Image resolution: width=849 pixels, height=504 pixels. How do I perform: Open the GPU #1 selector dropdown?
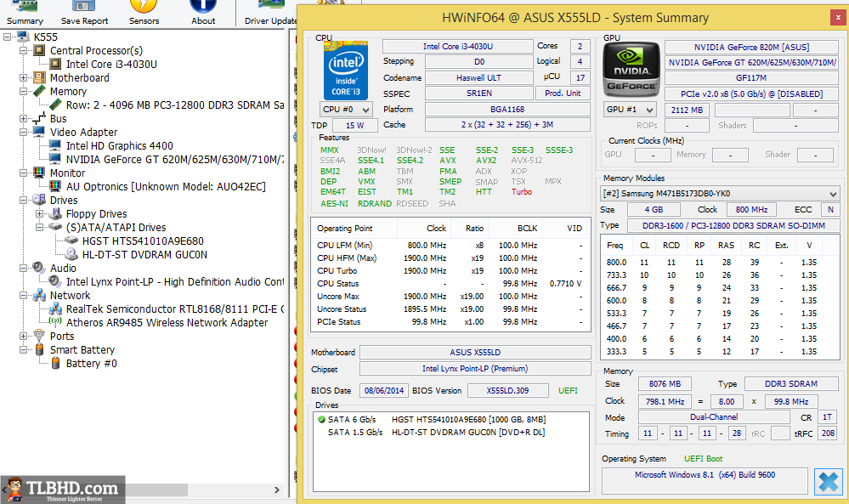[630, 110]
